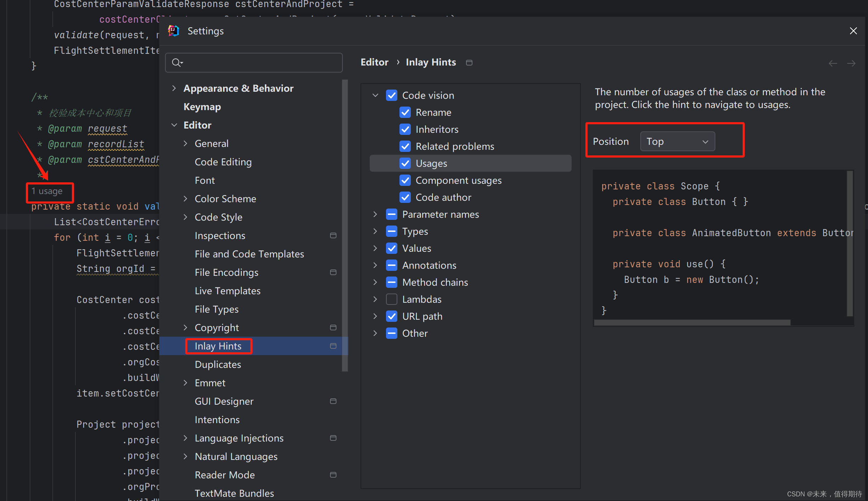Image resolution: width=868 pixels, height=501 pixels.
Task: Enable the Lambdas checkbox
Action: click(392, 299)
